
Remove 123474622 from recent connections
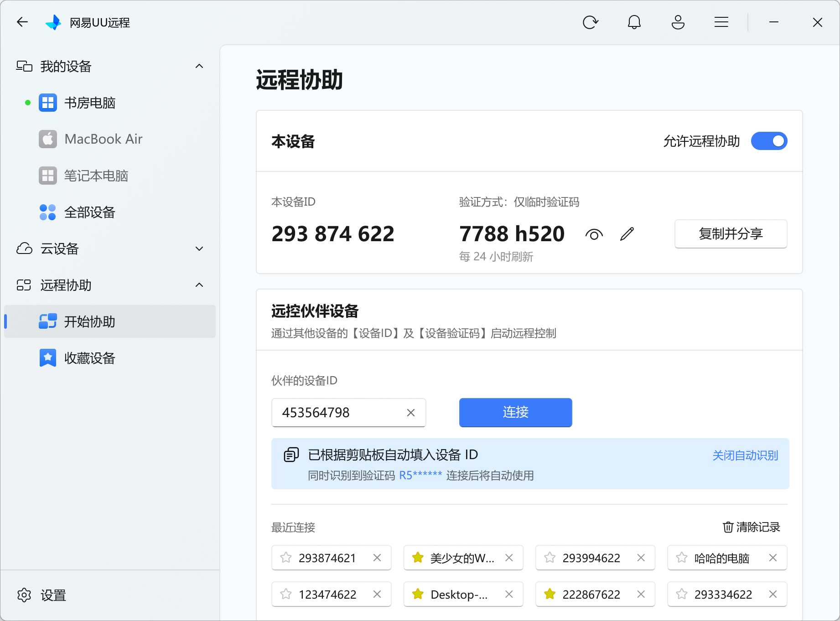[377, 594]
